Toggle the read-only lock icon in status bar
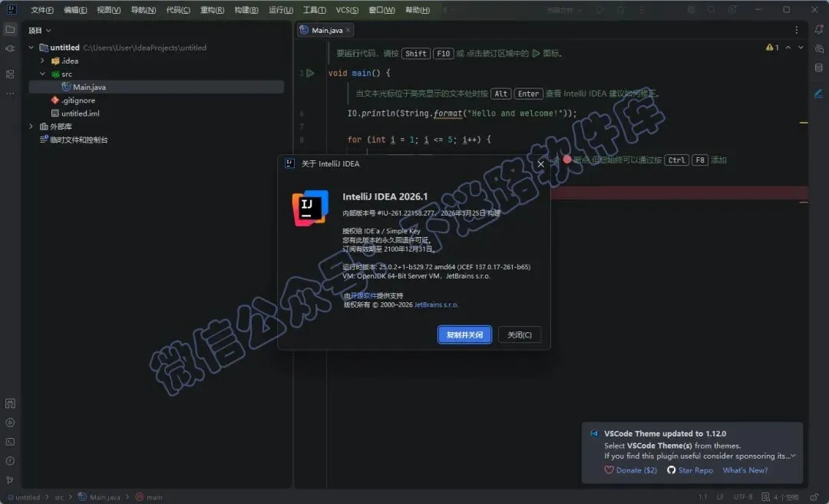This screenshot has height=504, width=829. click(814, 497)
